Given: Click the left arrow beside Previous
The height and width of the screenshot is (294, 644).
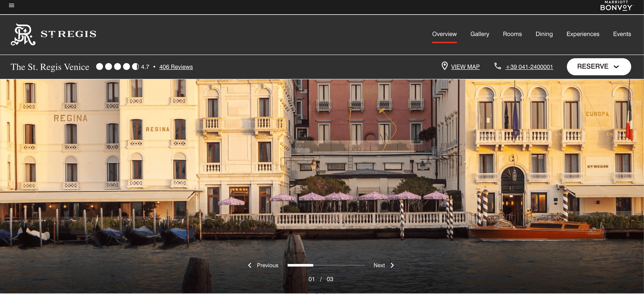Looking at the screenshot, I should coord(250,265).
